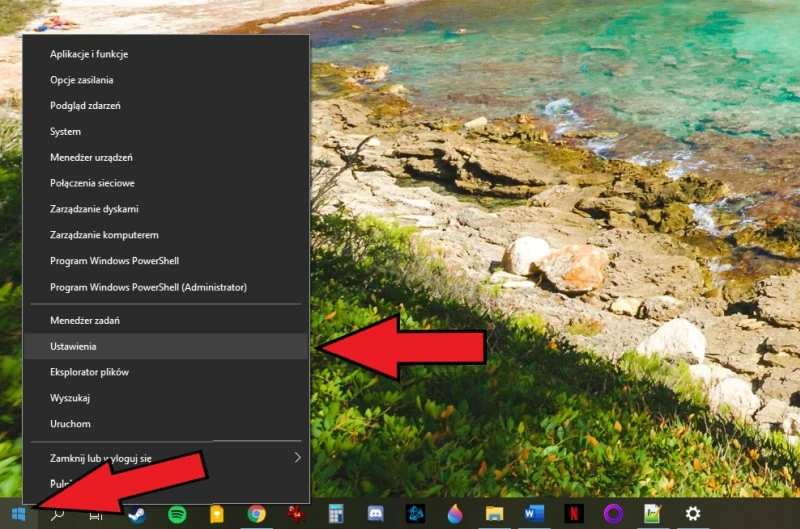Screen dimensions: 800x529
Task: Launch Google Chrome from the taskbar
Action: point(256,514)
